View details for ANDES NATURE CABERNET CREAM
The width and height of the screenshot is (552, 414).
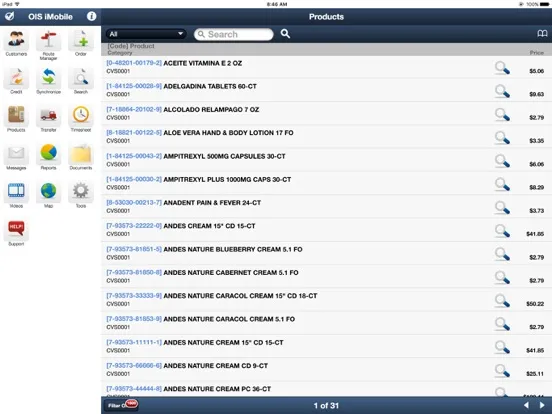(x=502, y=277)
